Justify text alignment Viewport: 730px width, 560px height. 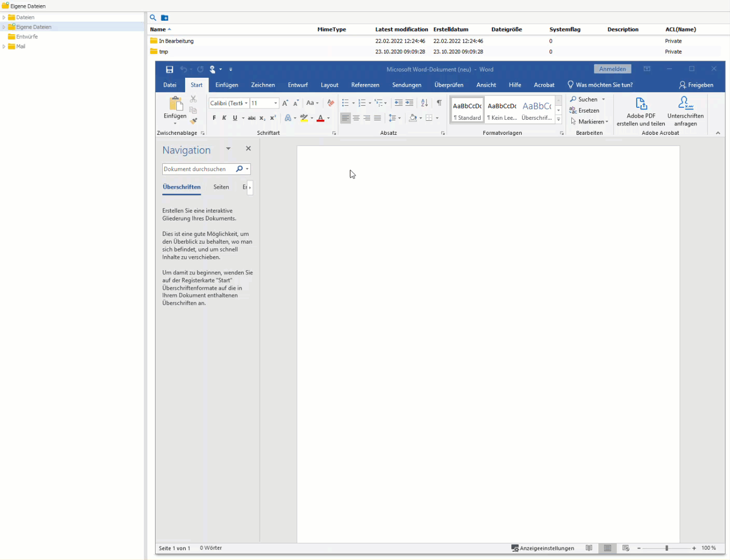coord(377,118)
